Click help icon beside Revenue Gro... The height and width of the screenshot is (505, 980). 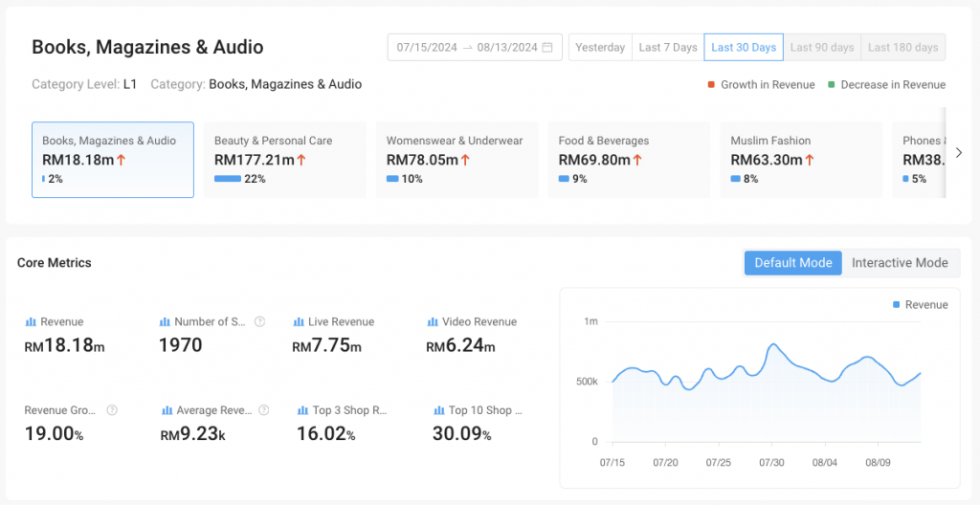coord(112,410)
